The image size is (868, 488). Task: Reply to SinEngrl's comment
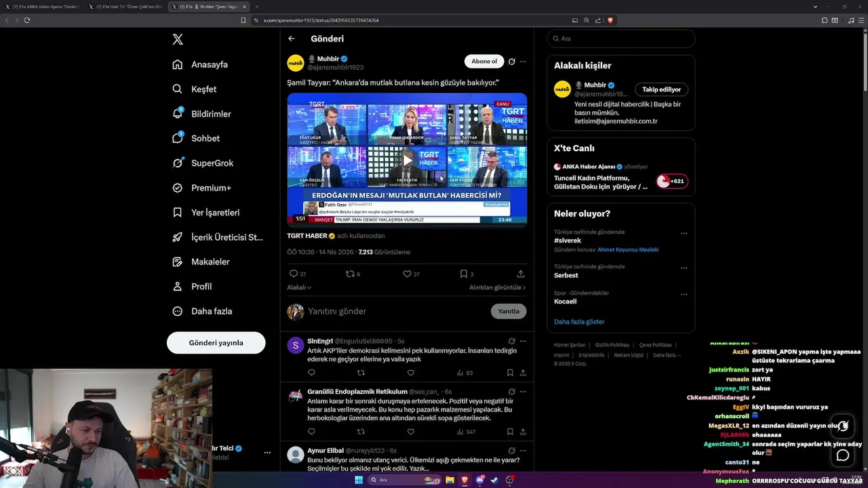311,373
